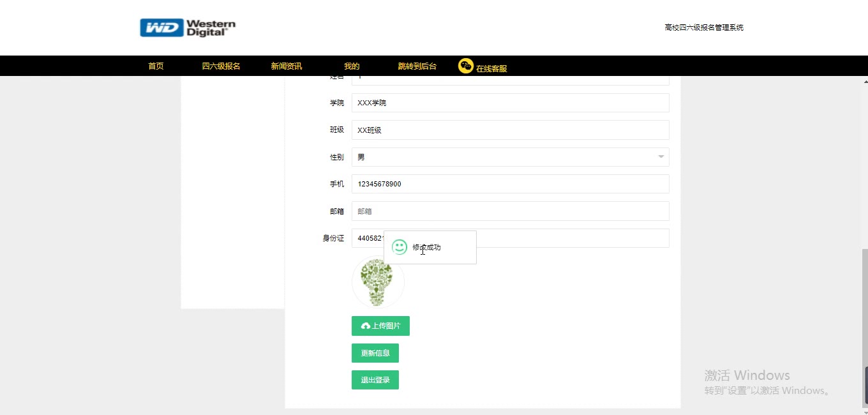Click the smiley face icon in the success toast
This screenshot has width=868, height=415.
pos(400,247)
